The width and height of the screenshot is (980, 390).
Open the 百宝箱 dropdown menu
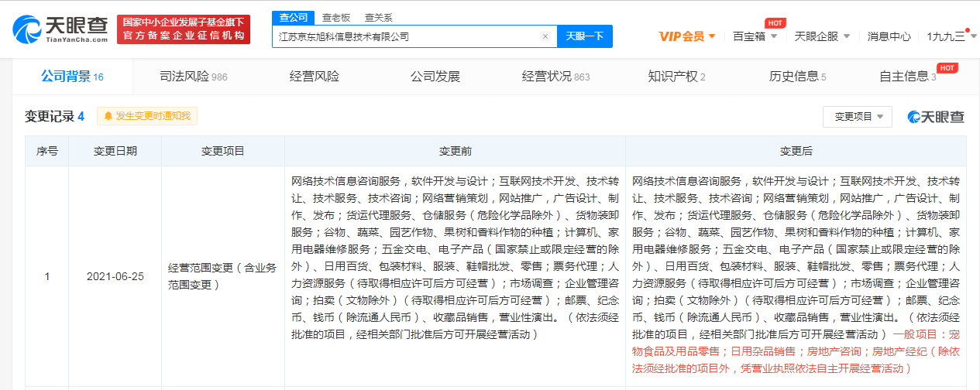[755, 36]
